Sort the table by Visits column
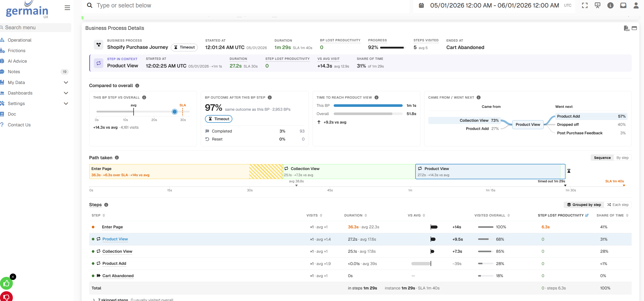 pyautogui.click(x=314, y=215)
